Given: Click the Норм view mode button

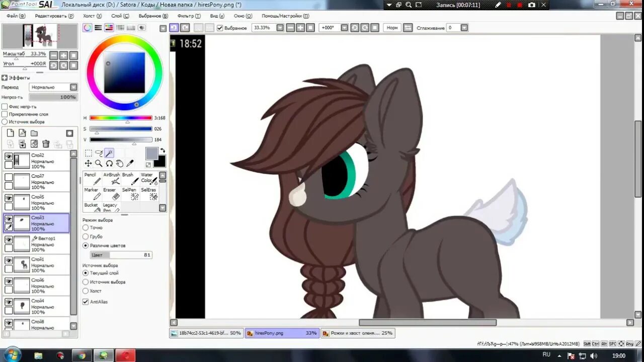Looking at the screenshot, I should [392, 28].
